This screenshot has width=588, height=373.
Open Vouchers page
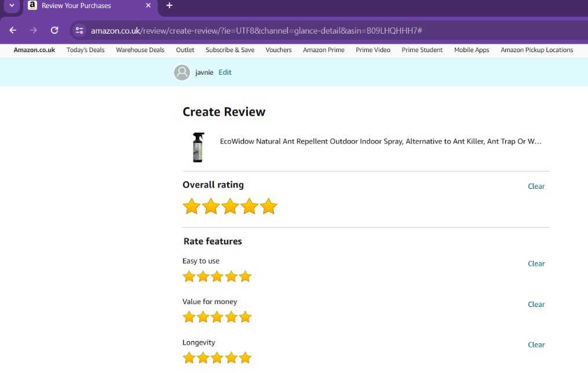click(x=279, y=50)
